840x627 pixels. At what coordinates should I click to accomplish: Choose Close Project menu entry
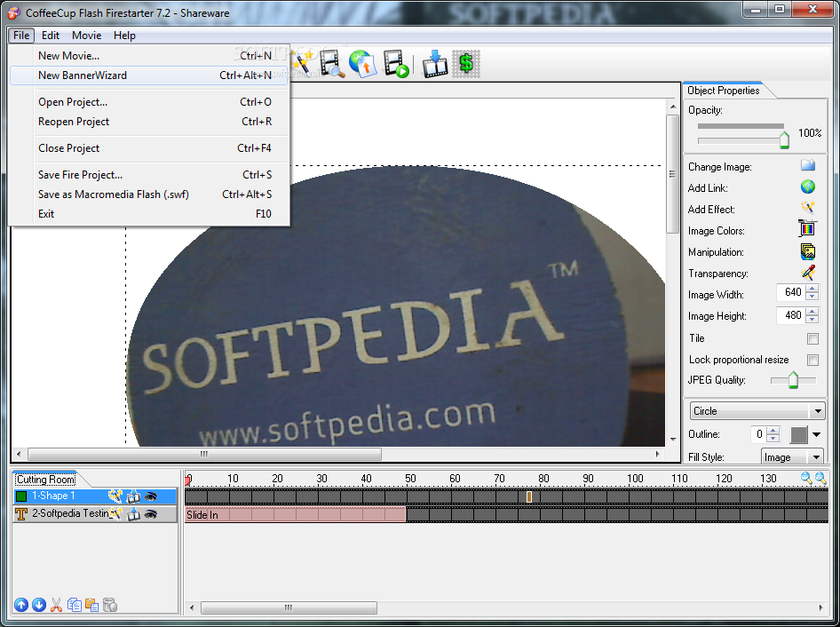[x=149, y=148]
